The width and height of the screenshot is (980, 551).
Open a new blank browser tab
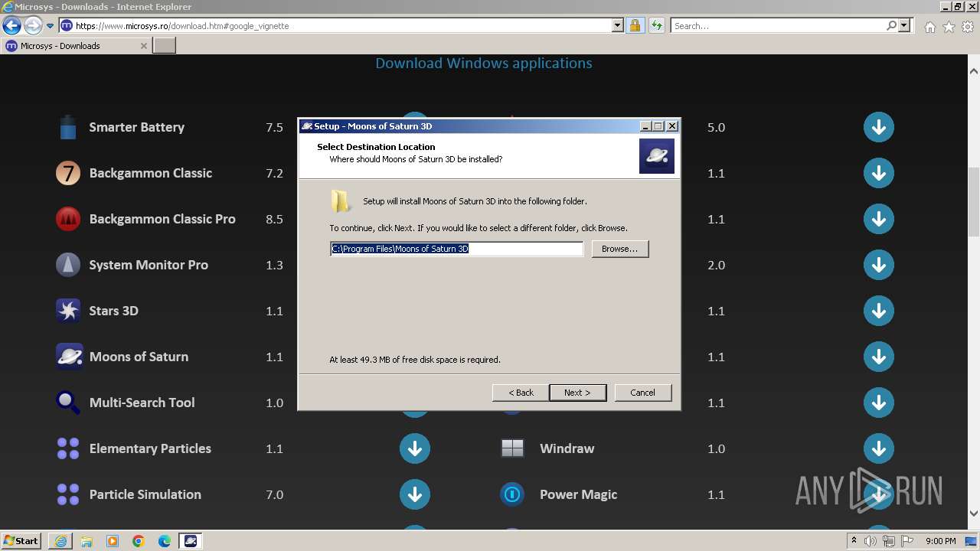click(165, 46)
